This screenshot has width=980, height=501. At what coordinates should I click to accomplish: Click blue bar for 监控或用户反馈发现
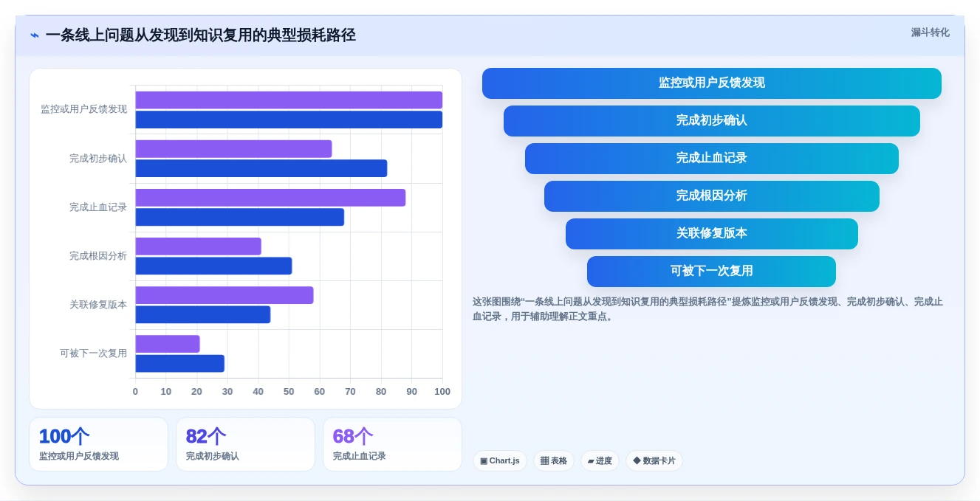(289, 120)
